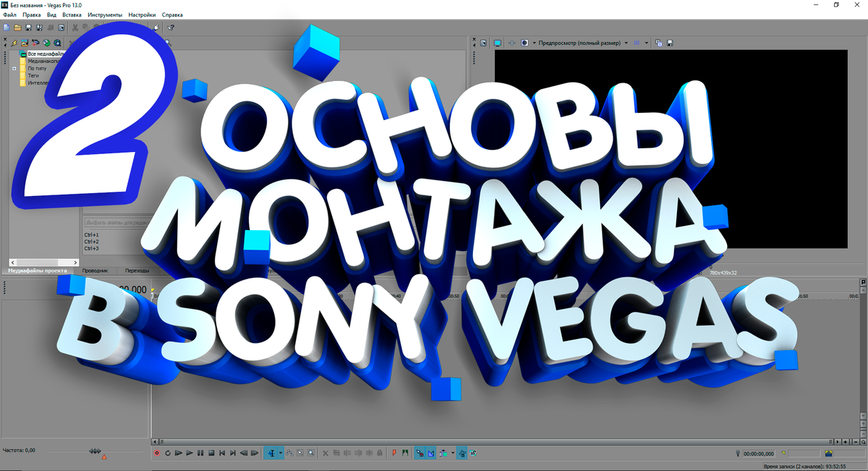Screen dimensions: 868x471
Task: Click the media tree horizontal scrollbar
Action: (x=43, y=261)
